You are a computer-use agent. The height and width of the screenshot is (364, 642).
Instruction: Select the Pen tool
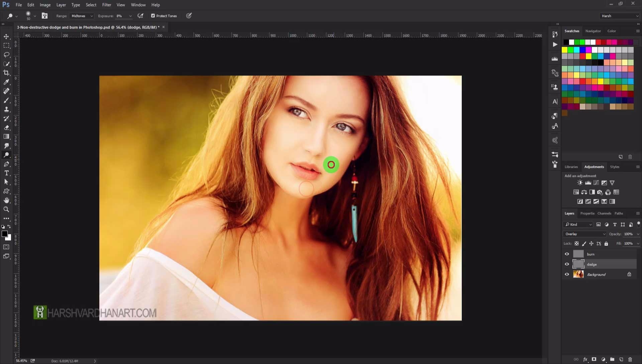coord(6,164)
